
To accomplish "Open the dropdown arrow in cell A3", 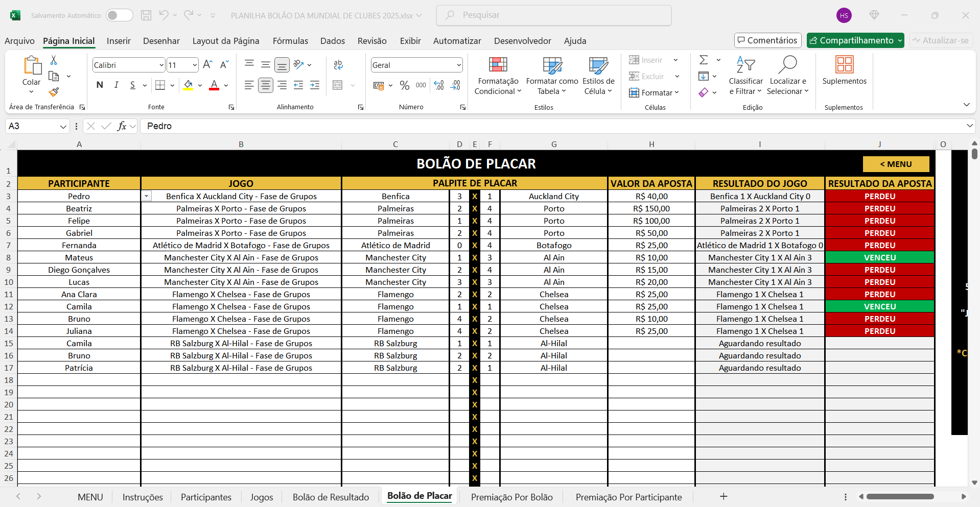I will [x=147, y=196].
